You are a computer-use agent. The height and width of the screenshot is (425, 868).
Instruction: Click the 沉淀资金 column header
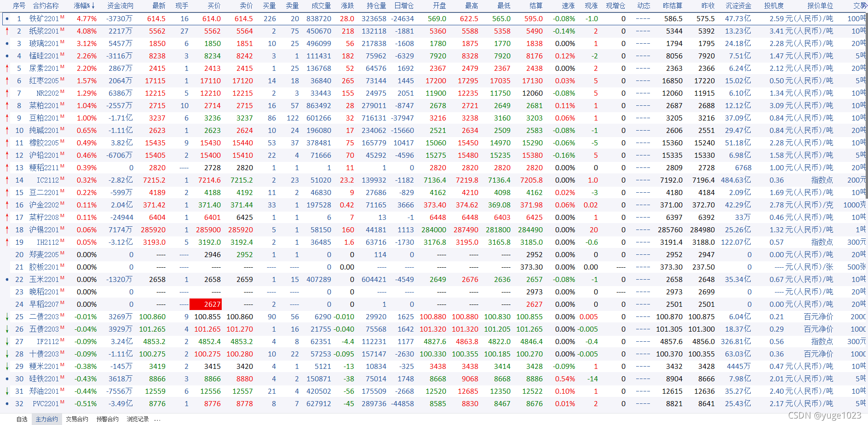(x=738, y=6)
